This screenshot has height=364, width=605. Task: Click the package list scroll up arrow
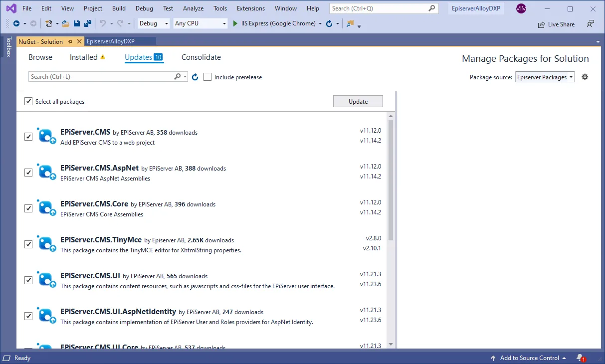[x=391, y=116]
